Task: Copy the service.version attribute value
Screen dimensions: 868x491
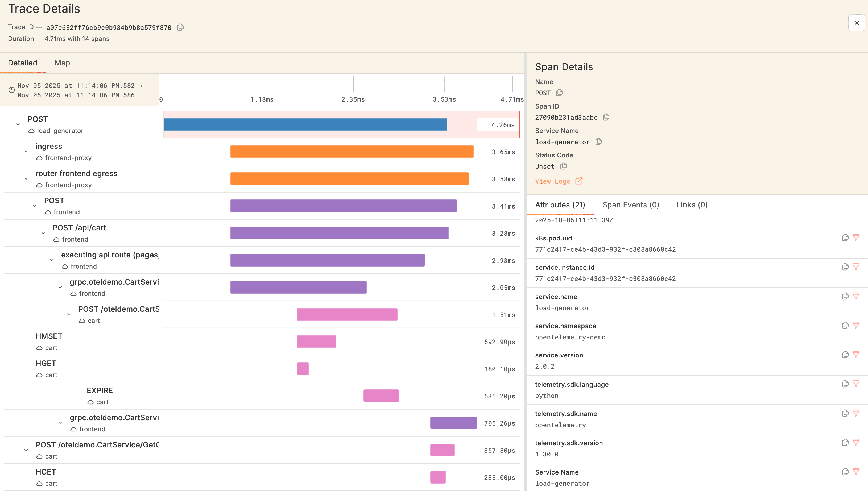Action: [845, 355]
